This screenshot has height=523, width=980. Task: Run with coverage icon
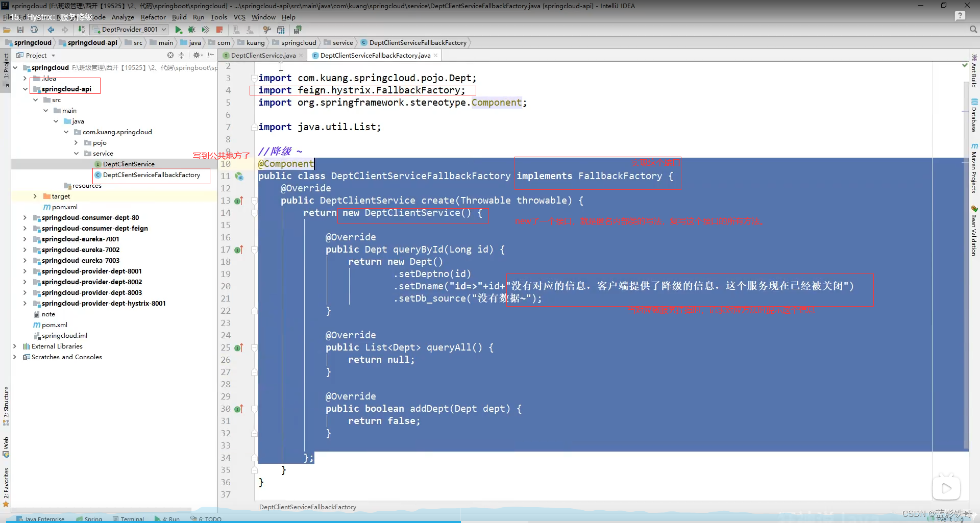(x=206, y=30)
